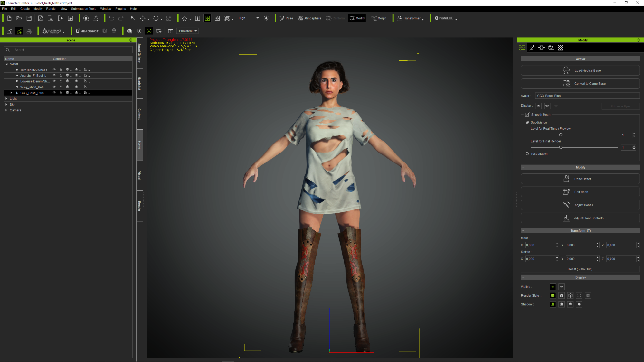Open the Render menu

point(51,9)
